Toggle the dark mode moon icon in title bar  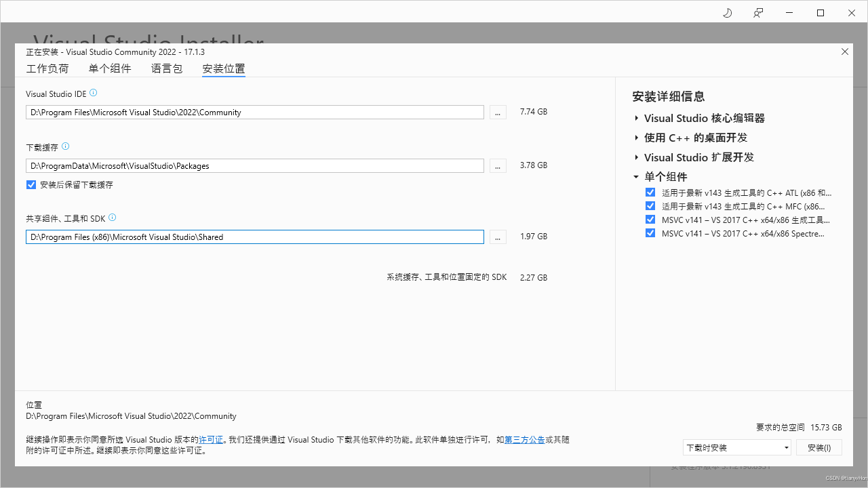pyautogui.click(x=728, y=13)
